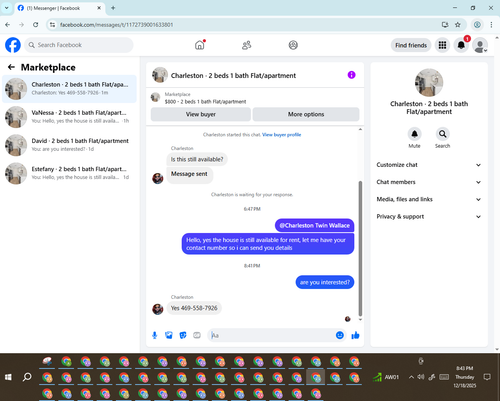Open the apps grid menu
This screenshot has height=401, width=500.
coord(442,45)
